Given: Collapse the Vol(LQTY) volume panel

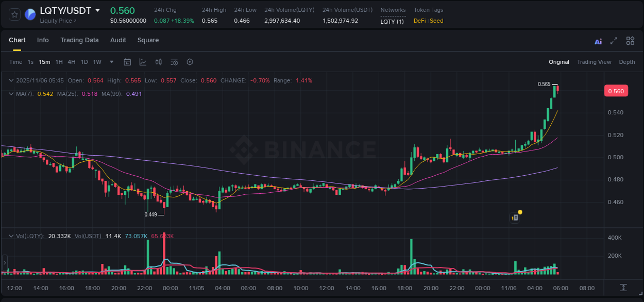Looking at the screenshot, I should pyautogui.click(x=10, y=236).
